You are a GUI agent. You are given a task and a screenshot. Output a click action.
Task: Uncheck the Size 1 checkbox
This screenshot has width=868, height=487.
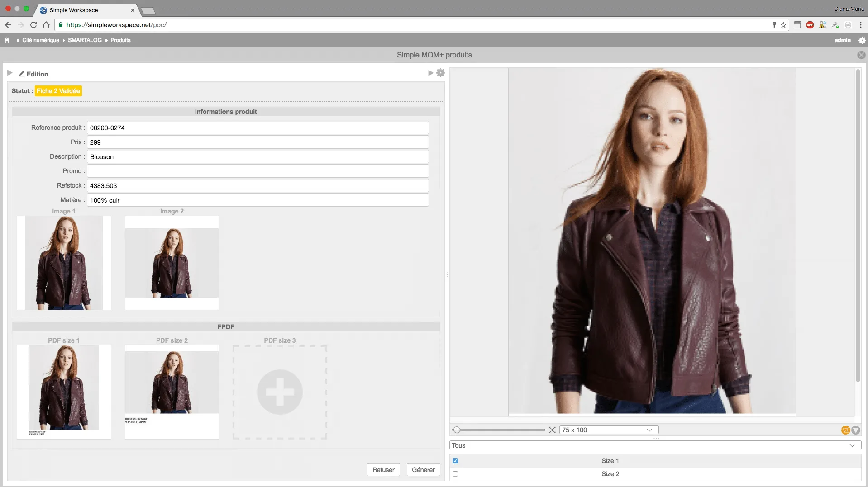click(x=455, y=461)
